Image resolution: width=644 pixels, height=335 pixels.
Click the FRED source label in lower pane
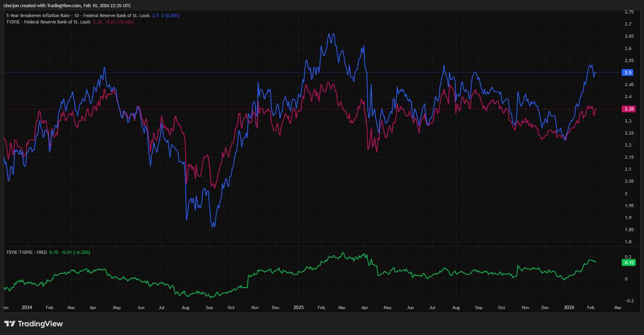(x=42, y=252)
